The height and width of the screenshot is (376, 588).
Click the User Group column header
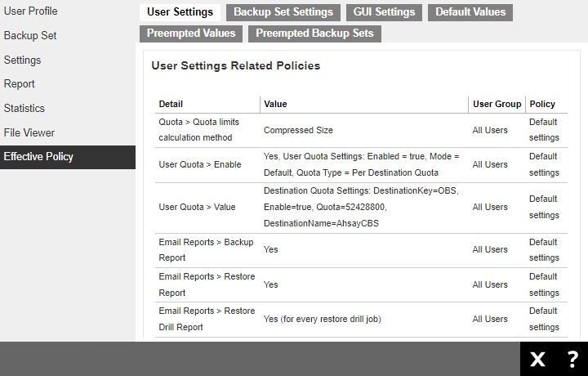point(497,104)
